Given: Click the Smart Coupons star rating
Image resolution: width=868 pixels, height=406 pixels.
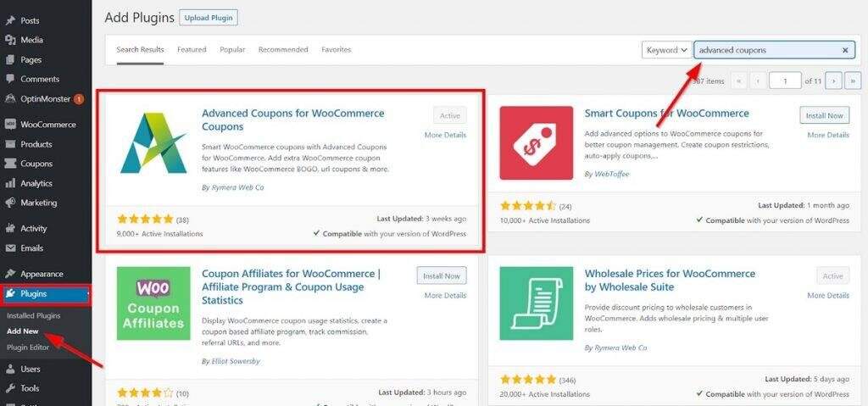Looking at the screenshot, I should tap(527, 206).
